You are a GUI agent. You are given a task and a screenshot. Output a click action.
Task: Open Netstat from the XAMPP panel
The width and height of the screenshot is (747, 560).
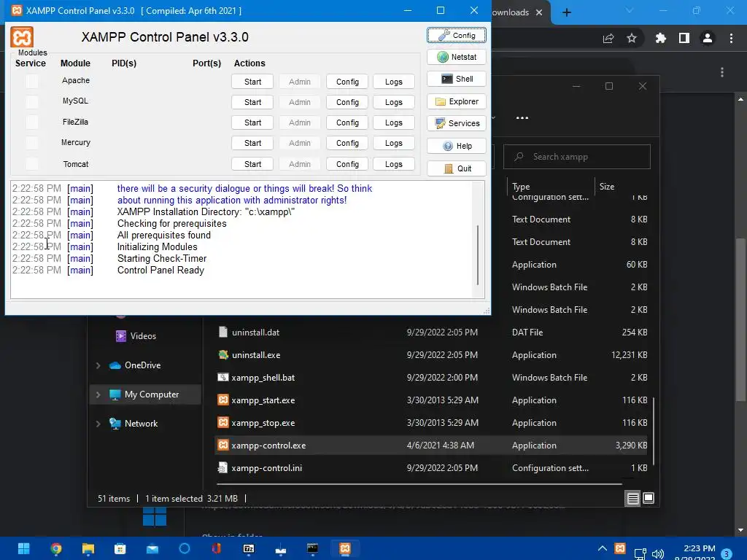coord(457,57)
